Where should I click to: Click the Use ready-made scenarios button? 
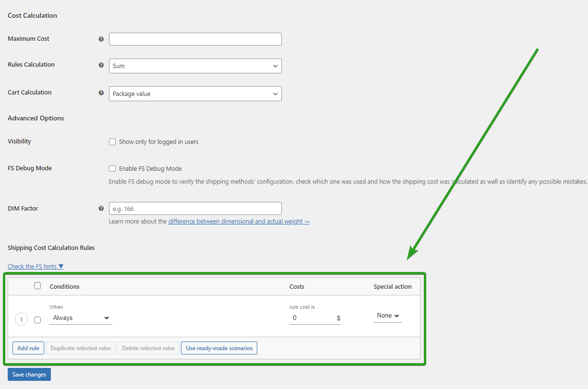point(219,348)
